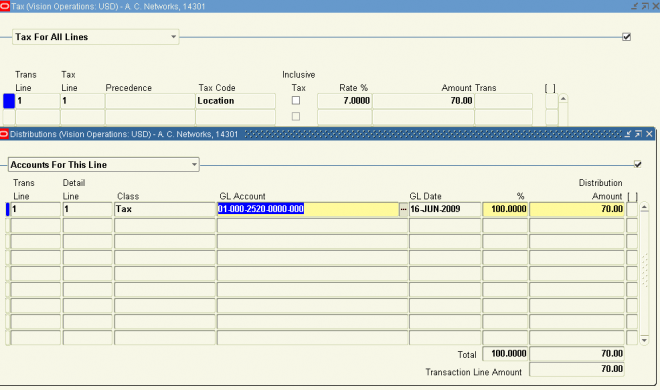660x390 pixels.
Task: Click Trans Line field in Distributions first row
Action: pyautogui.click(x=35, y=209)
